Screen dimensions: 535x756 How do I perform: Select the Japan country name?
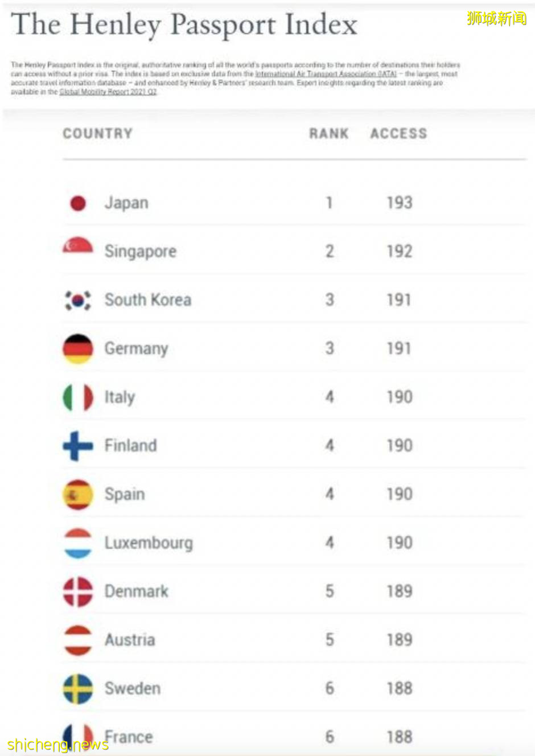126,203
